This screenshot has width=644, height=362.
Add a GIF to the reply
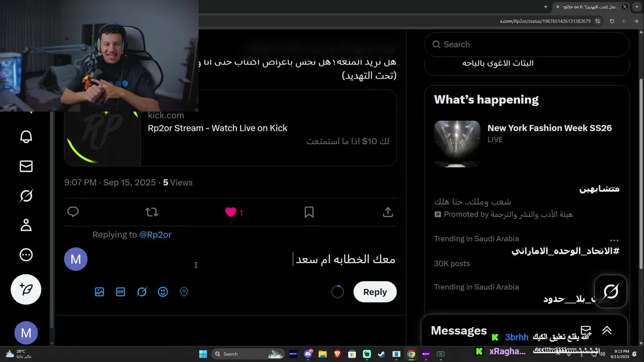click(x=121, y=292)
